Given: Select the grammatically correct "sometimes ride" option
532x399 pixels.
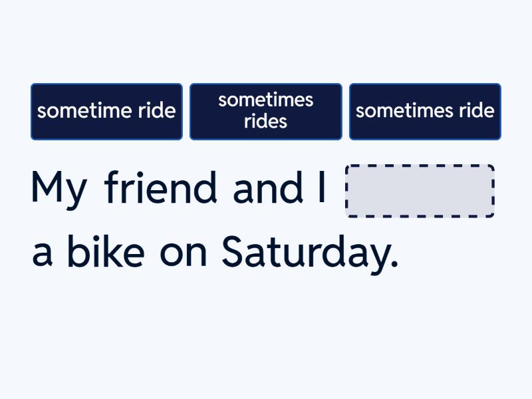Looking at the screenshot, I should click(425, 112).
